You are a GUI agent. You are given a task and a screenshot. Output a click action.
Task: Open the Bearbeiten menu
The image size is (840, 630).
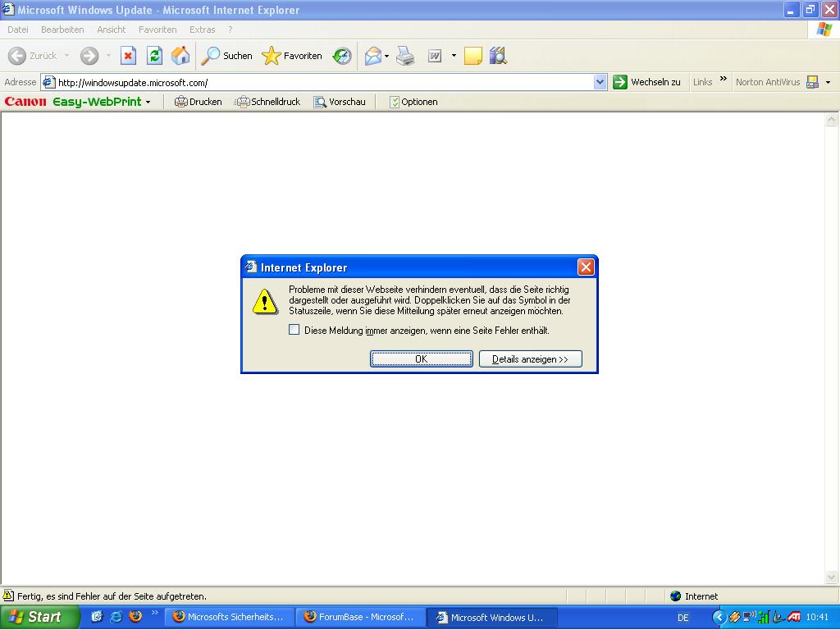pyautogui.click(x=62, y=30)
